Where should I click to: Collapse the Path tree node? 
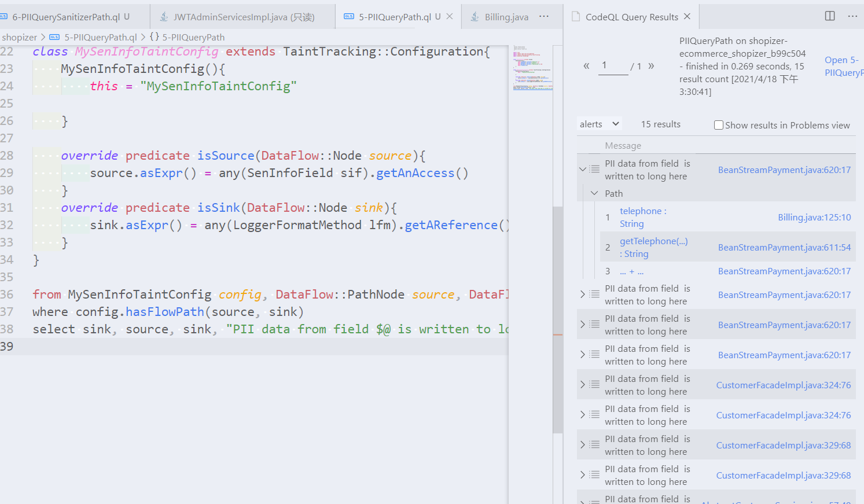(x=594, y=193)
